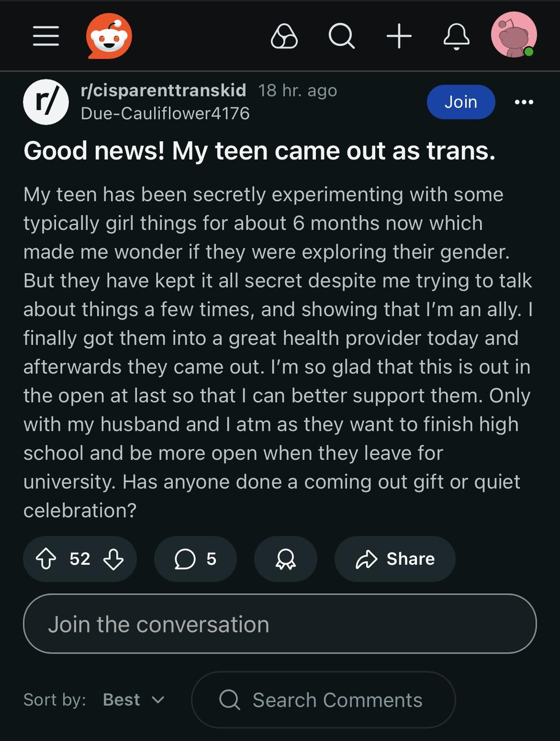Give an award to this post

coord(285,559)
